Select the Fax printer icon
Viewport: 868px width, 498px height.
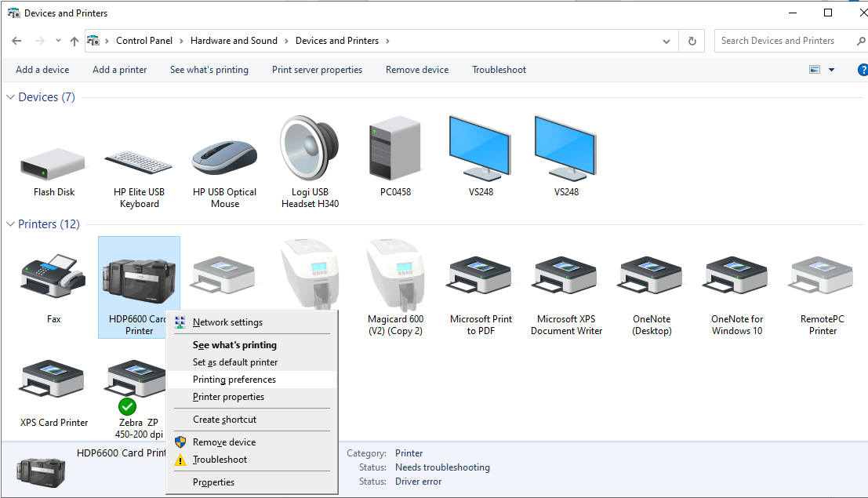coord(53,278)
